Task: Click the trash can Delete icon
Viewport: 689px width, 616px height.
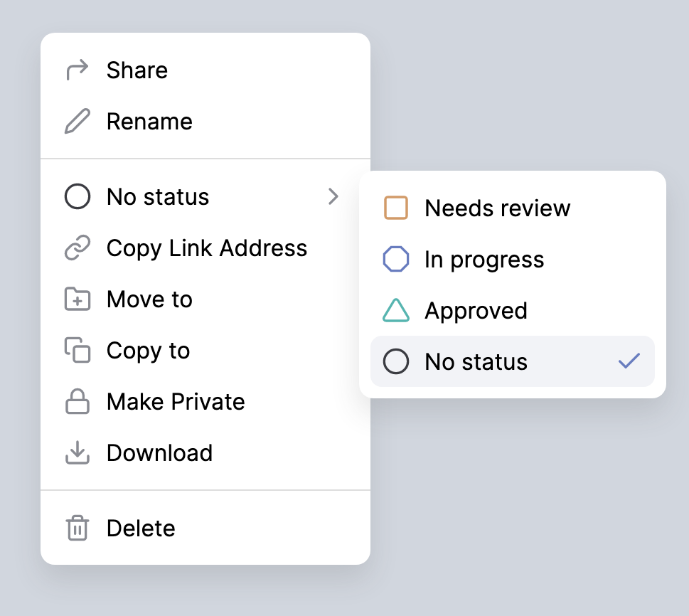Action: [x=78, y=528]
